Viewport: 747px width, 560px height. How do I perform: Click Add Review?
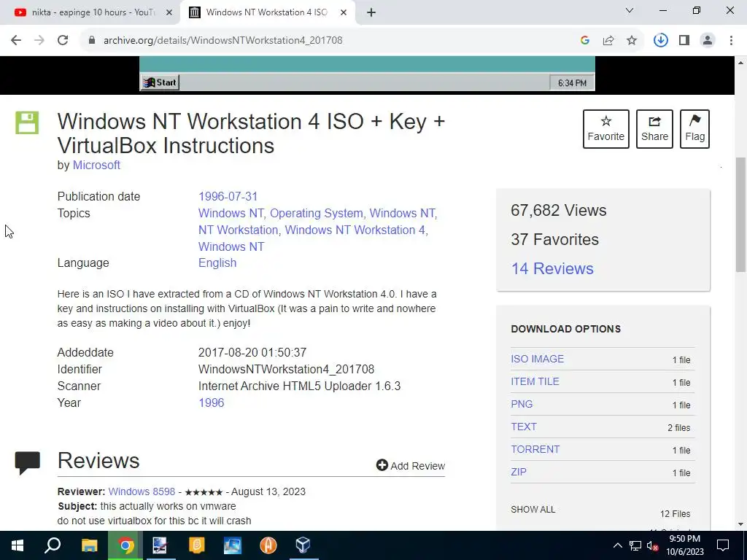pyautogui.click(x=410, y=466)
